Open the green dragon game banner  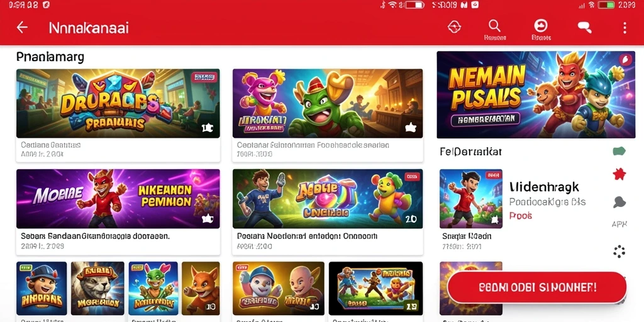[327, 104]
